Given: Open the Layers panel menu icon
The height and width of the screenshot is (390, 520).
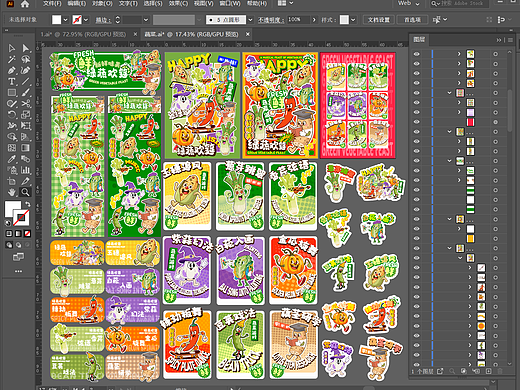Looking at the screenshot, I should click(510, 40).
